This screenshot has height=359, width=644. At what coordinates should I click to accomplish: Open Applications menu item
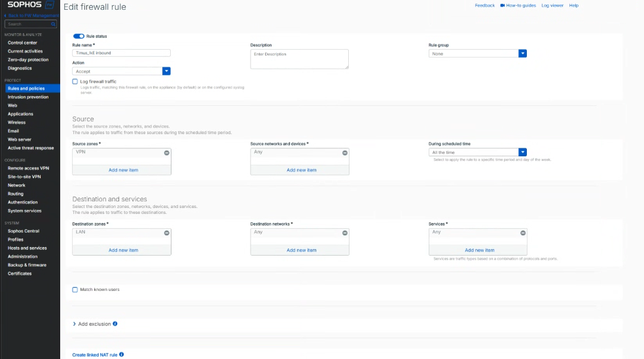tap(20, 114)
